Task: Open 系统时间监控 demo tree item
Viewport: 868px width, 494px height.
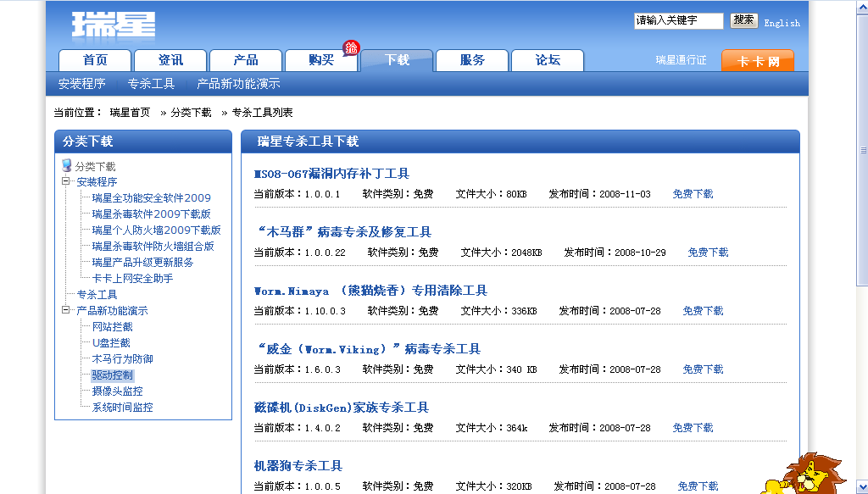Action: pos(122,408)
